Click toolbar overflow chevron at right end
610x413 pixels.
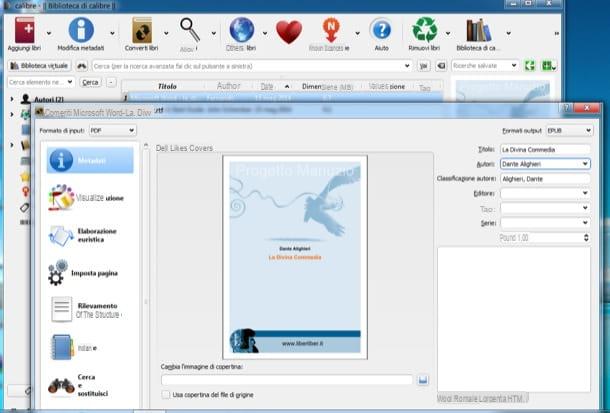click(x=556, y=34)
